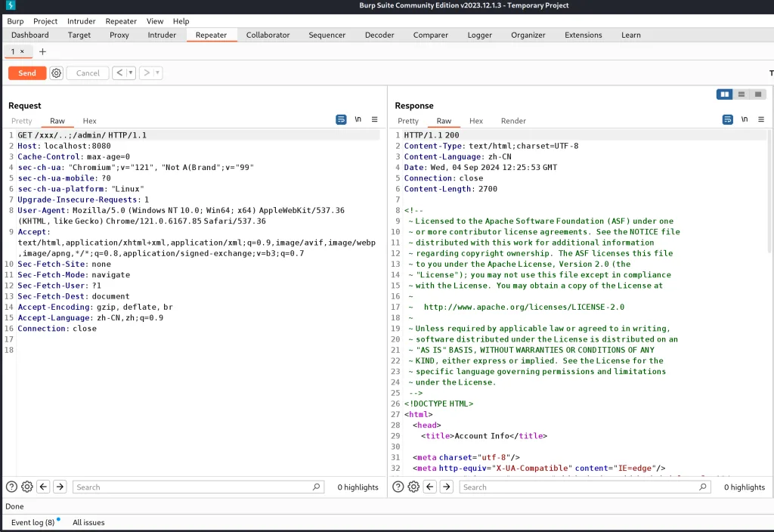The height and width of the screenshot is (532, 774).
Task: Open Response panel hamburger menu
Action: pyautogui.click(x=761, y=119)
